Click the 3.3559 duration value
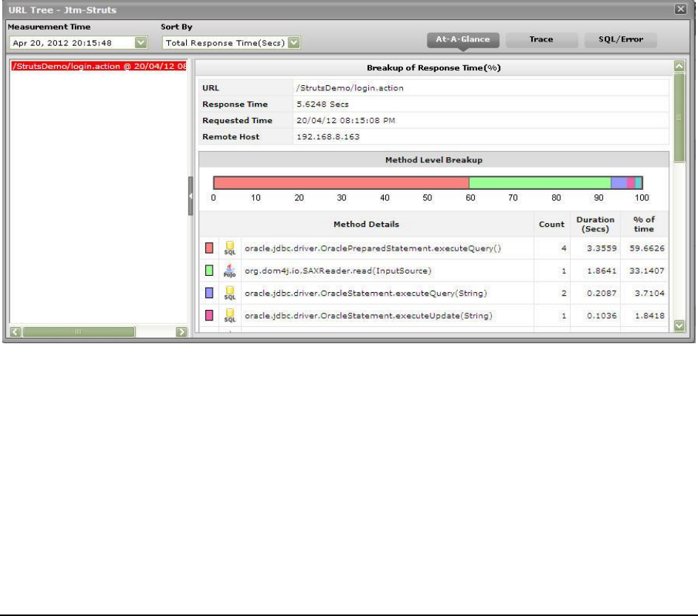Image resolution: width=698 pixels, height=616 pixels. click(602, 248)
